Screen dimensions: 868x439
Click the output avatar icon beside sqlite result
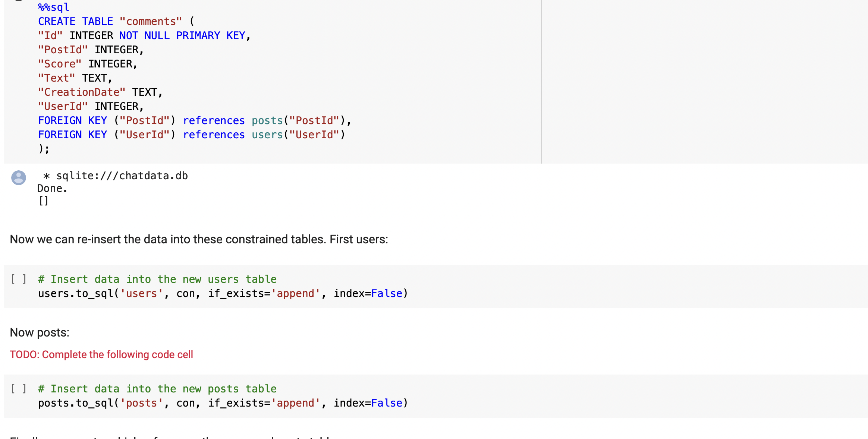18,178
